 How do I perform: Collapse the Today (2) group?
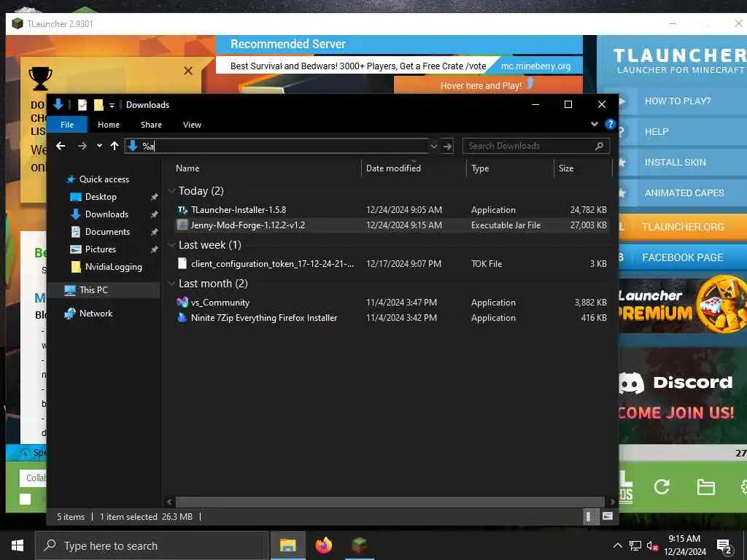click(x=171, y=191)
